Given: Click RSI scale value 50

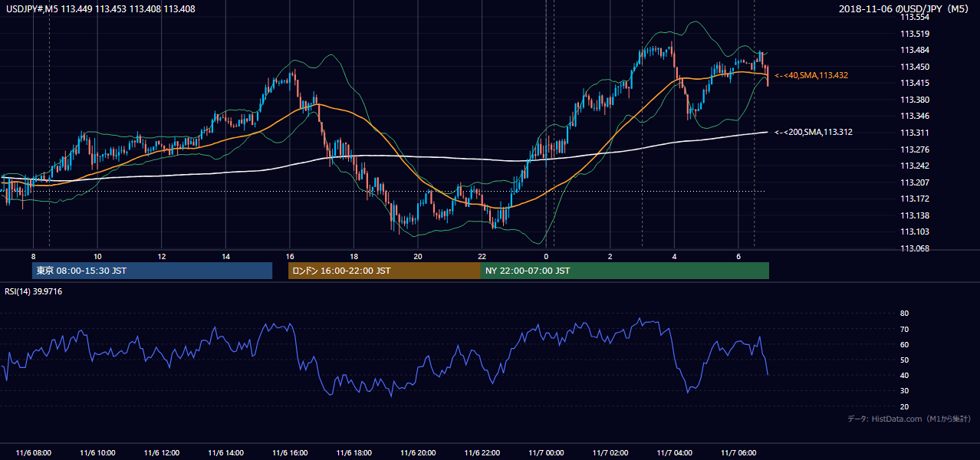Looking at the screenshot, I should [x=904, y=360].
